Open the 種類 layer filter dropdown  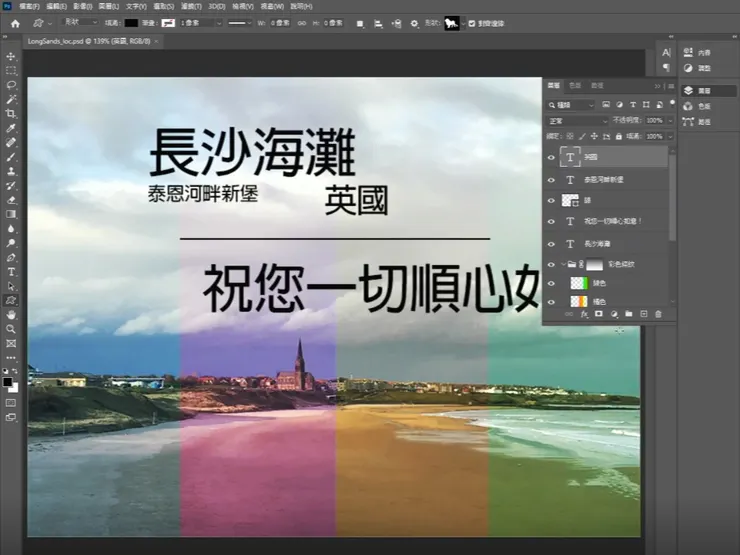tap(571, 105)
